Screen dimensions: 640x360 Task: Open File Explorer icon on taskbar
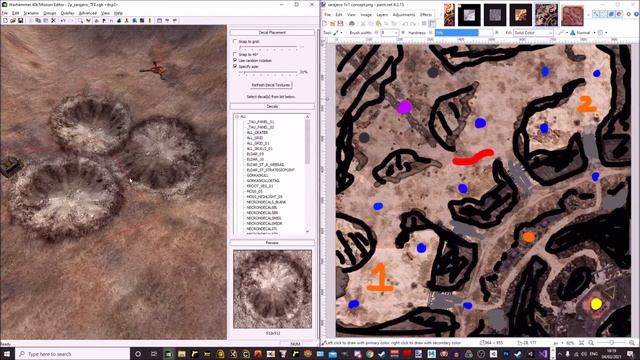(182, 354)
